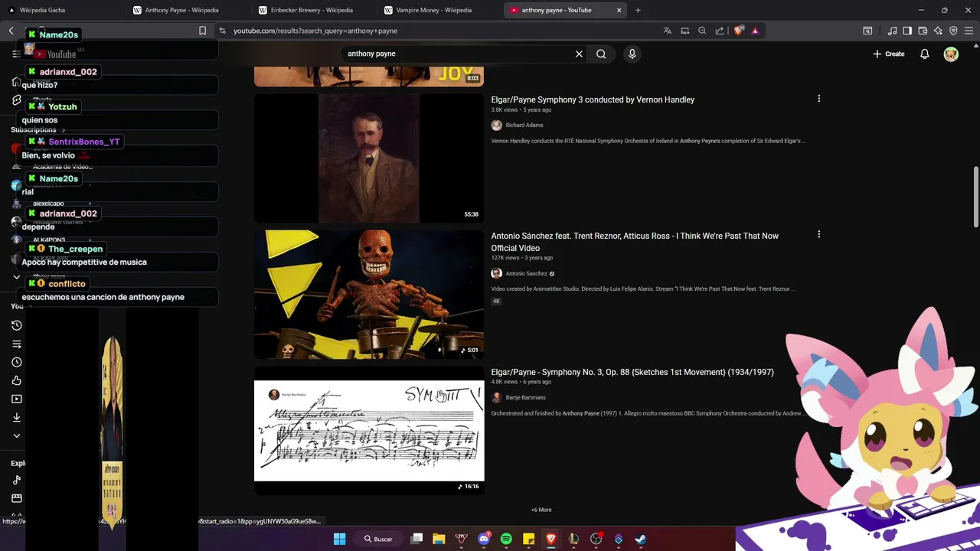Click Brave Shields lion icon in address bar
Image resolution: width=980 pixels, height=551 pixels.
click(739, 31)
